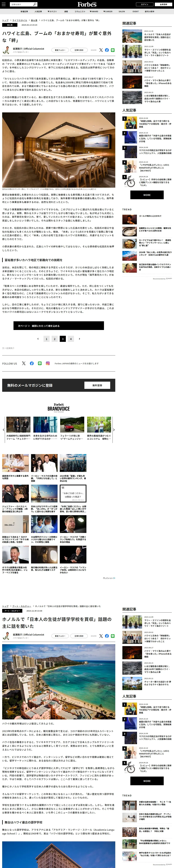Share first article on X
This screenshot has width=174, height=868.
click(x=101, y=50)
